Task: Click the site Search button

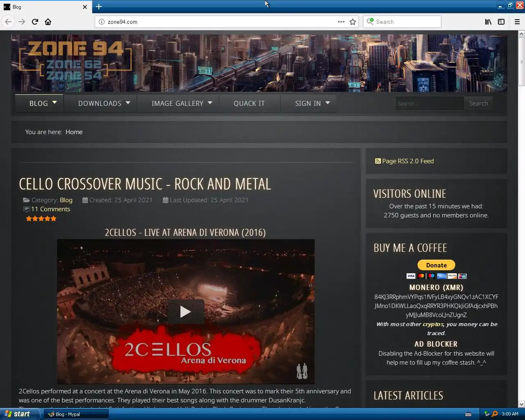Action: click(x=479, y=103)
